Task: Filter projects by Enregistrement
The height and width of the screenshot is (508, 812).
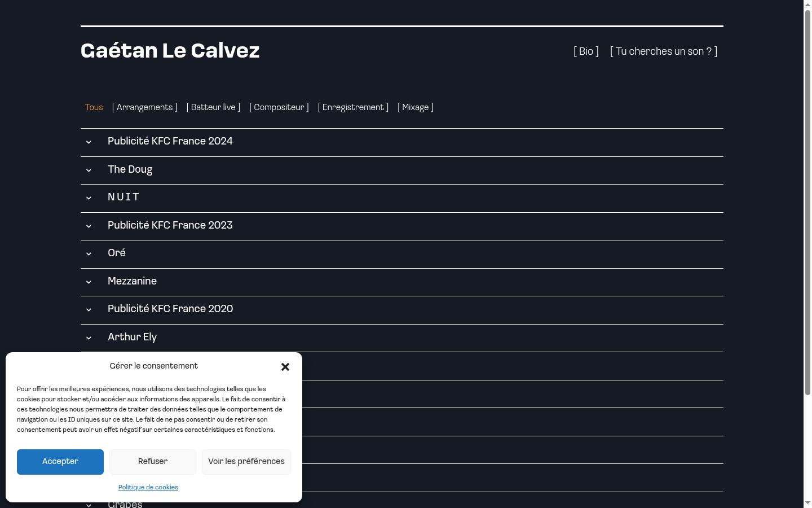Action: coord(353,107)
